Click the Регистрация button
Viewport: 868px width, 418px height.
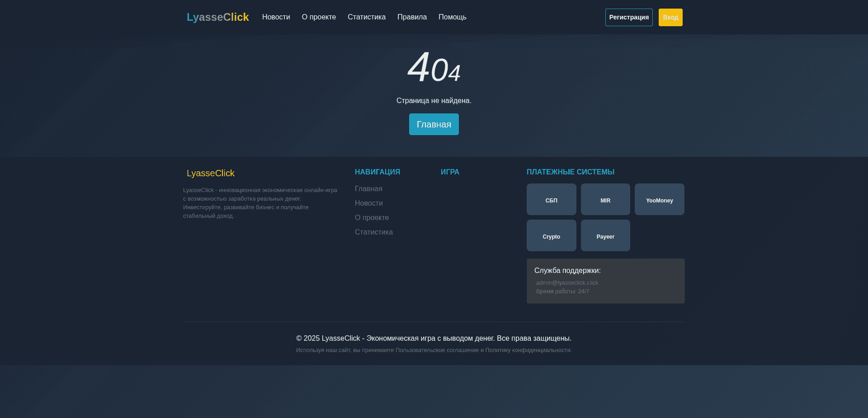tap(629, 17)
